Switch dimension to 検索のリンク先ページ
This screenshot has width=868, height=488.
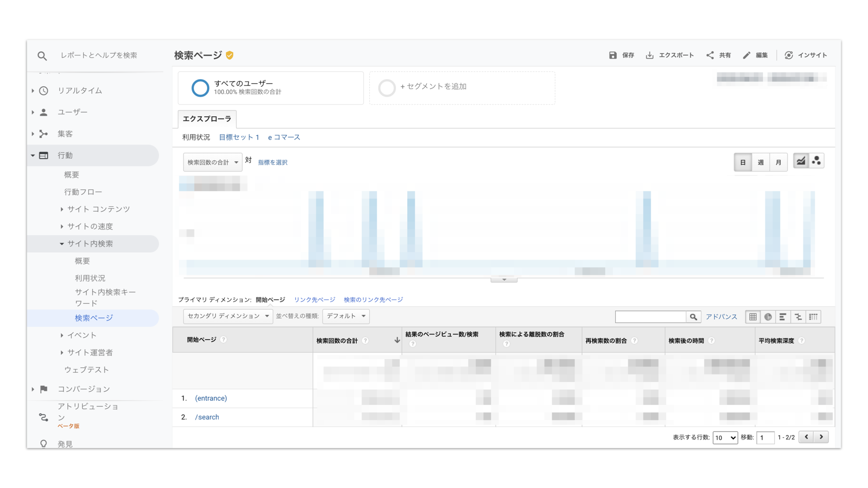(x=373, y=300)
